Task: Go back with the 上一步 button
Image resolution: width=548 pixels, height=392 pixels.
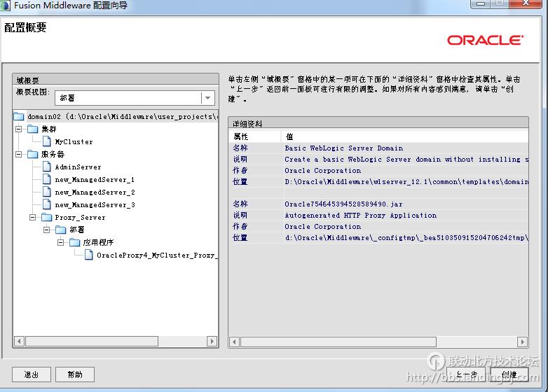Action: click(467, 374)
